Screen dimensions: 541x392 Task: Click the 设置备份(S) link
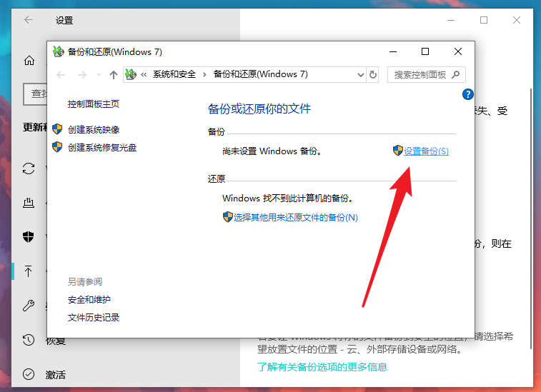426,151
